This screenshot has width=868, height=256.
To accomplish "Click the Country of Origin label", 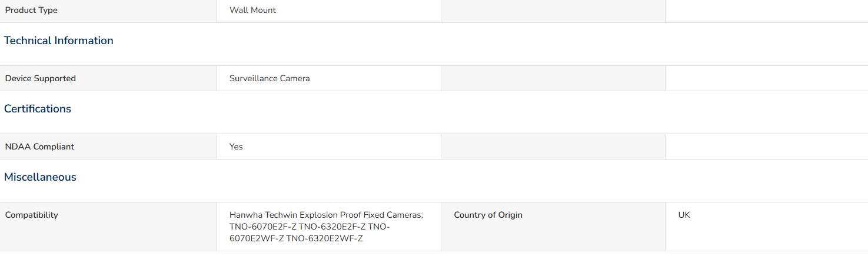I will click(488, 215).
